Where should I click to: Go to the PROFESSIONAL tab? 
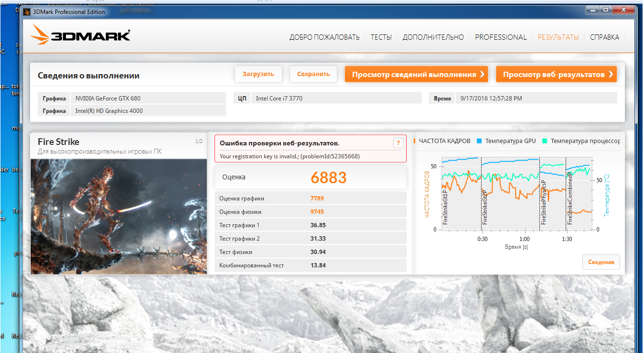click(x=501, y=37)
